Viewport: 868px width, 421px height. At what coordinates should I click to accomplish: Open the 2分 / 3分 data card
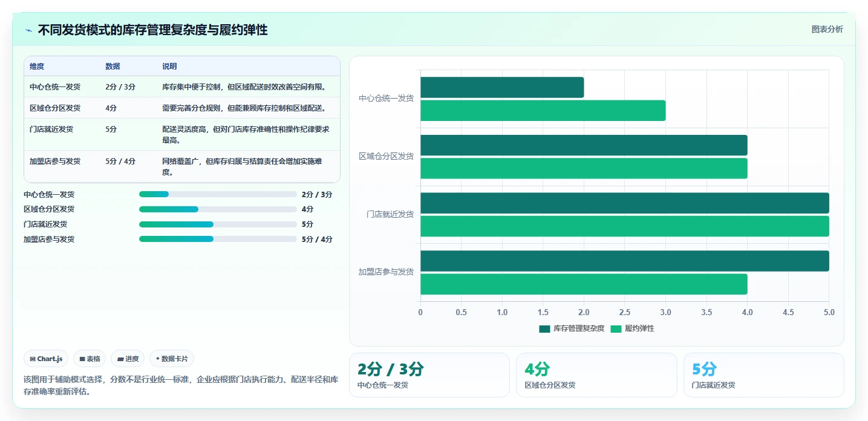(x=429, y=375)
